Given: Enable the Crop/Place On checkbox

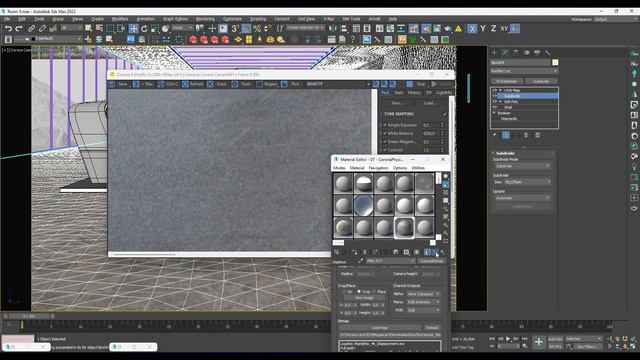Looking at the screenshot, I should pos(344,291).
